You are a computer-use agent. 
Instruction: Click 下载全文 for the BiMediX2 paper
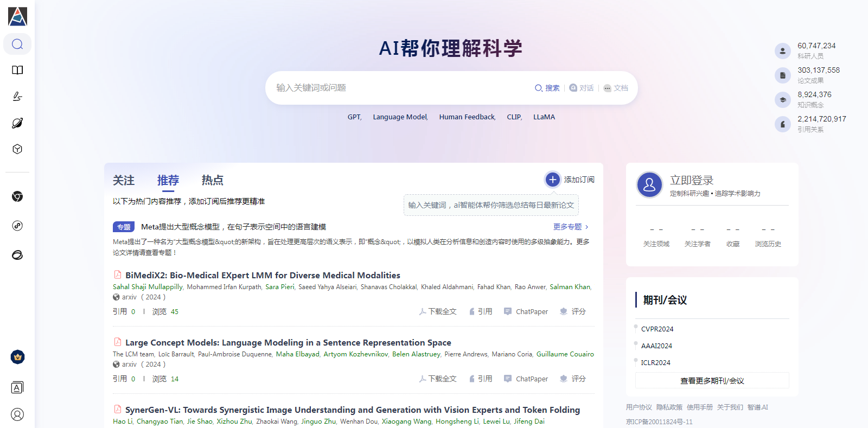[x=438, y=311]
